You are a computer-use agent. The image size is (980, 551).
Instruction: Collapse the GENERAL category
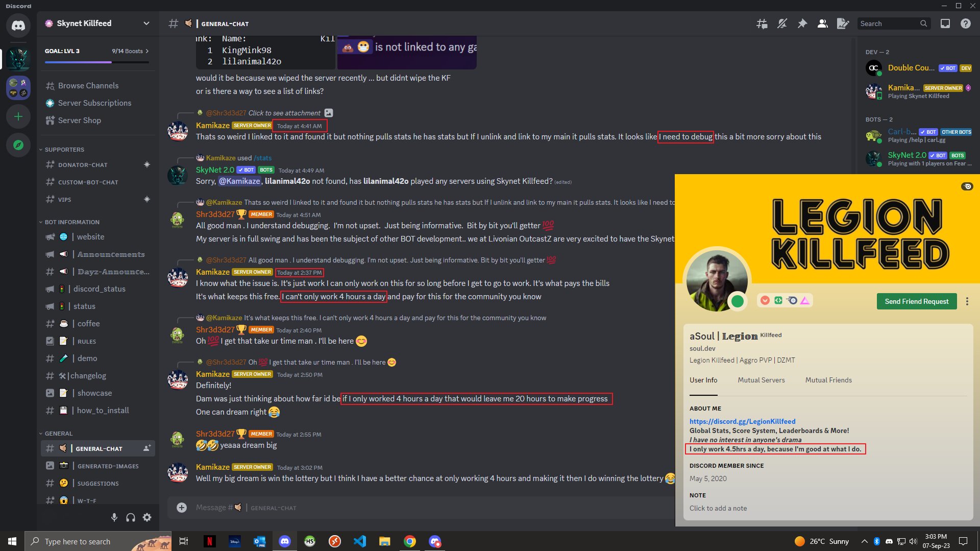59,434
